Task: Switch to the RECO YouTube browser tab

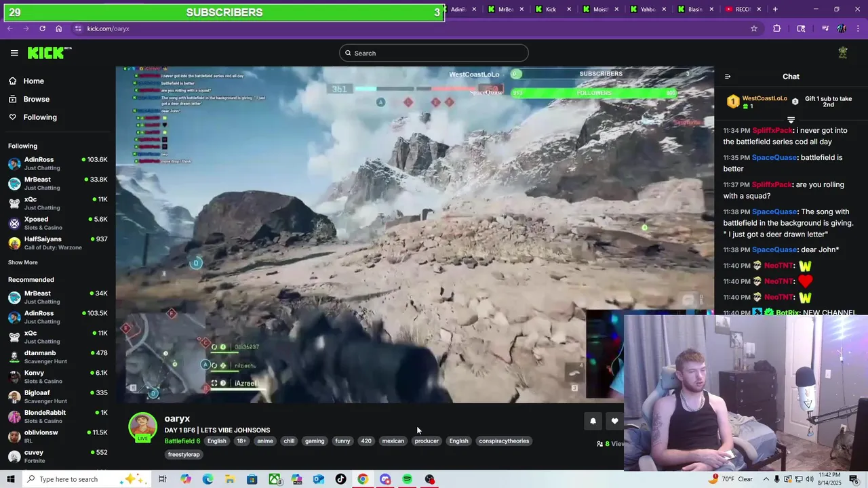Action: click(x=743, y=9)
